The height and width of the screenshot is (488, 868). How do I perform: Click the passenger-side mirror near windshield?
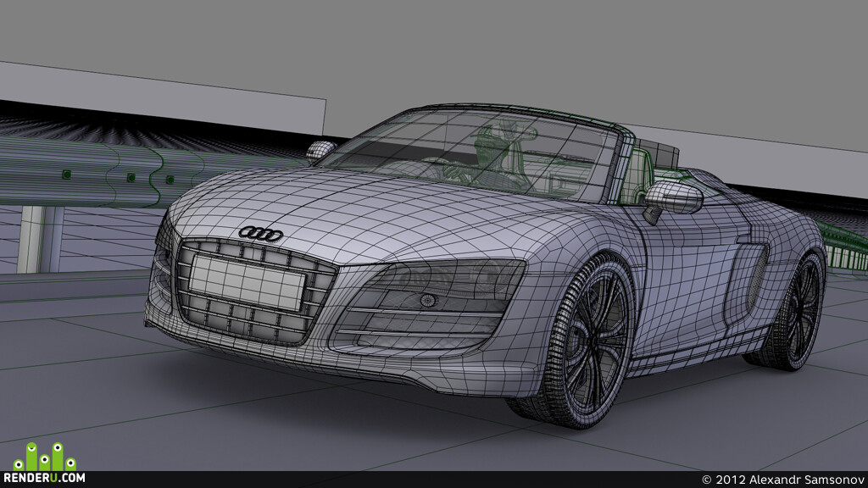click(x=320, y=151)
